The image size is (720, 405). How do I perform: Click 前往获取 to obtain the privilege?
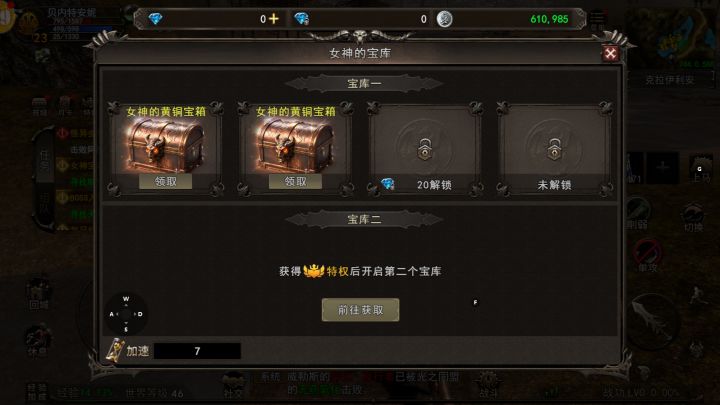[360, 310]
